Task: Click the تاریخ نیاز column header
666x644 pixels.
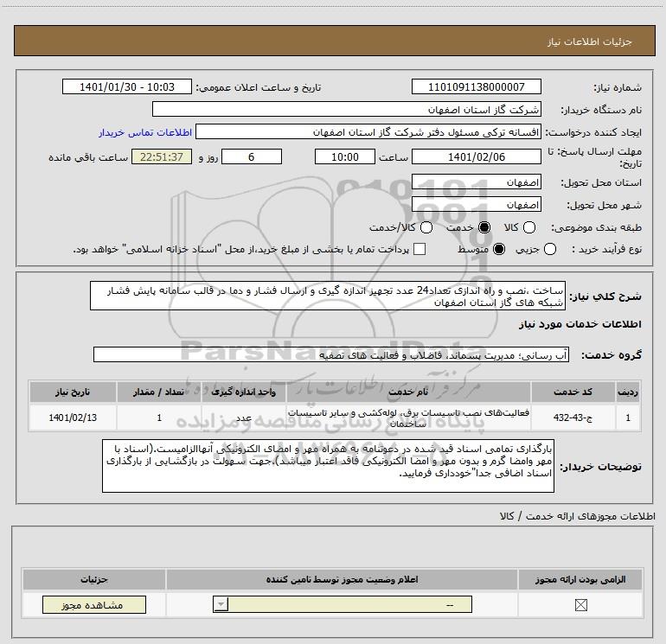Action: [73, 392]
